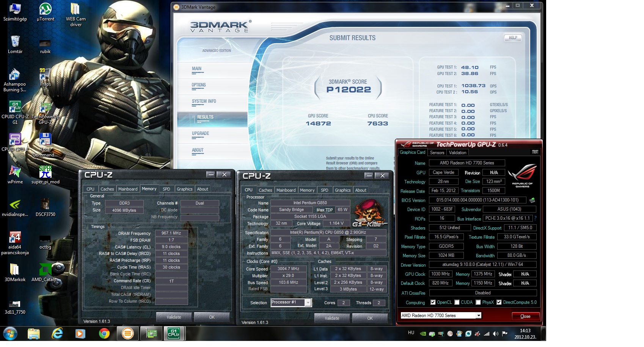Click the GPU SCORE value 14872
Screen dimensions: 644x347
pyautogui.click(x=318, y=123)
